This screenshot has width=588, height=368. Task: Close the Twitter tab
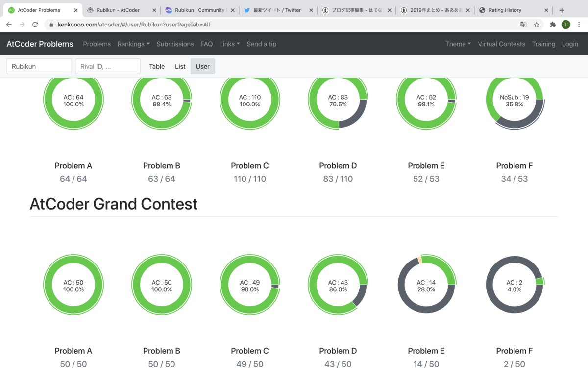(311, 10)
